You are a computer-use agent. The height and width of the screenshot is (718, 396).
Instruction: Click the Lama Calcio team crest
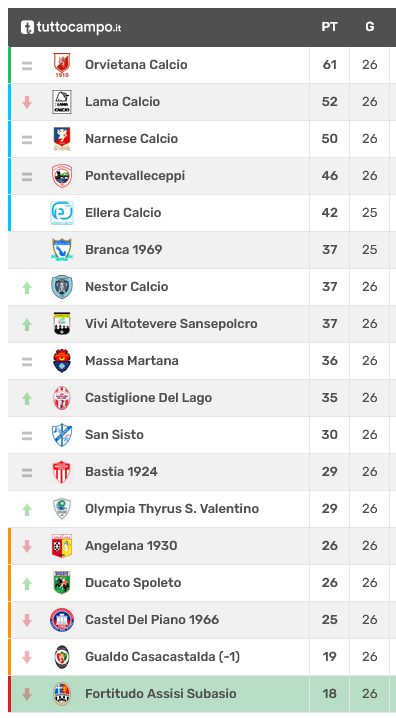pyautogui.click(x=62, y=102)
